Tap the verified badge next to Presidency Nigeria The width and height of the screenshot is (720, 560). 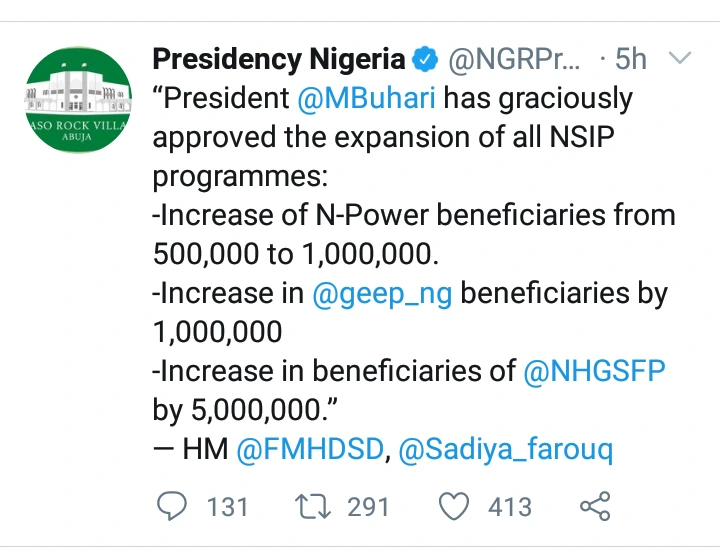[425, 59]
